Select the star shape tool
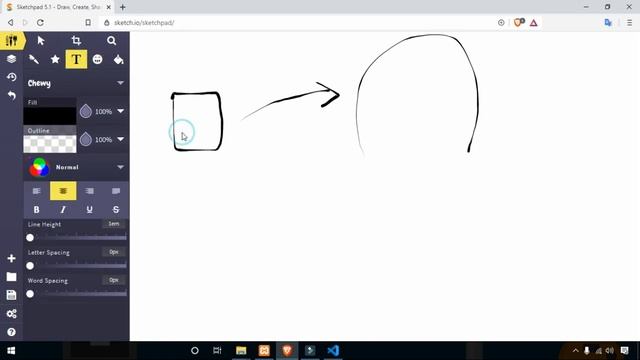Image resolution: width=640 pixels, height=360 pixels. tap(55, 60)
